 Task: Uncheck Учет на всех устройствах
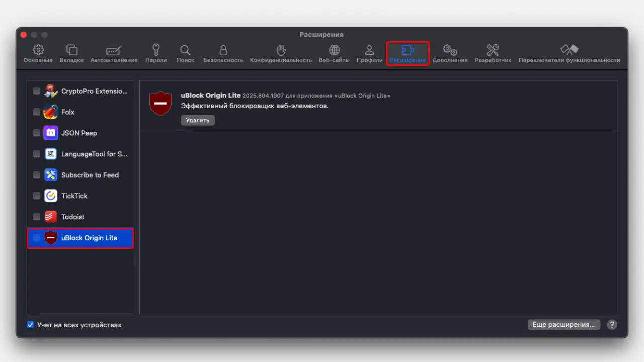pyautogui.click(x=30, y=325)
